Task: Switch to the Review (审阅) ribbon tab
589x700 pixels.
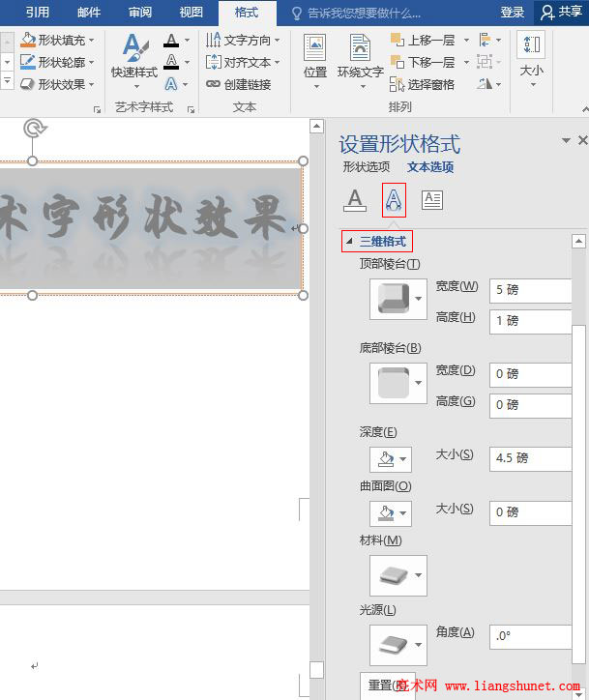Action: [x=140, y=13]
